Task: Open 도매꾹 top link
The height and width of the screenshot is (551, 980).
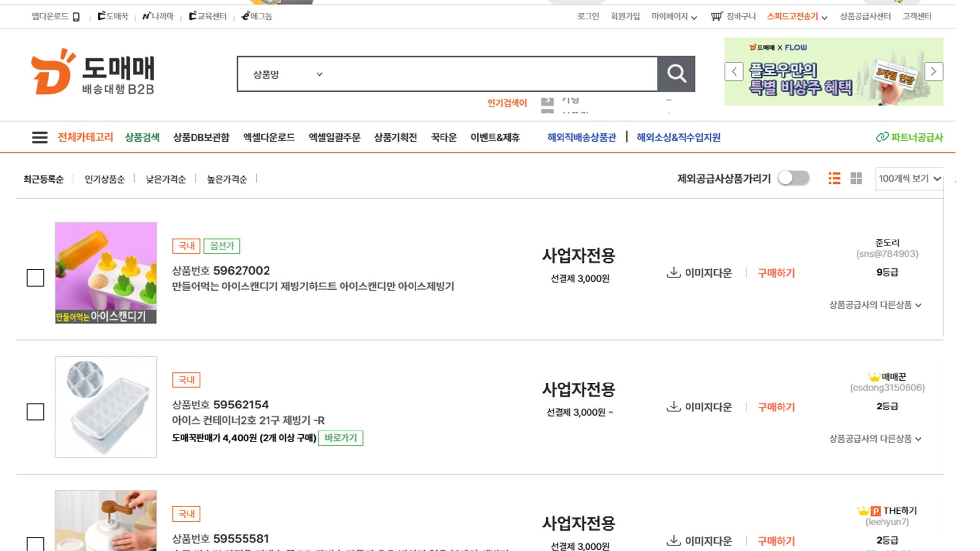Action: pyautogui.click(x=113, y=16)
